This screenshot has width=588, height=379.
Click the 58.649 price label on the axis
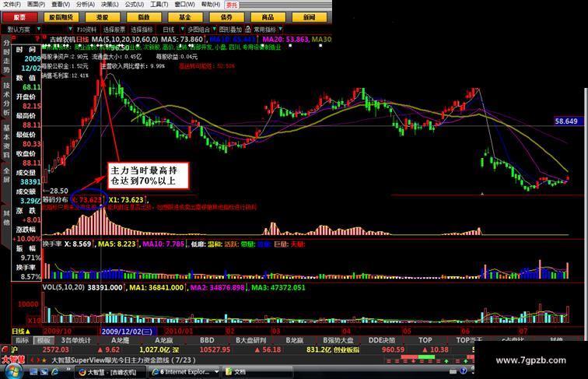tap(569, 121)
